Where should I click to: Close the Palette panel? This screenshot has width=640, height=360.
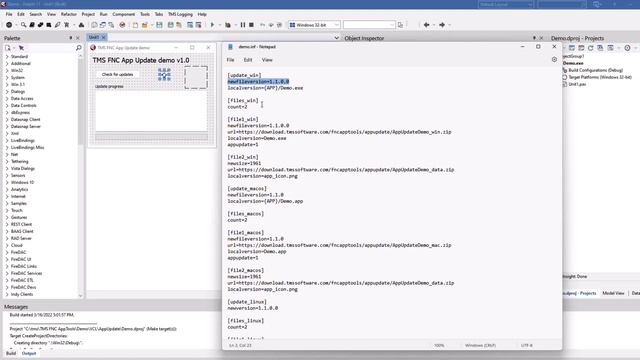tap(78, 38)
